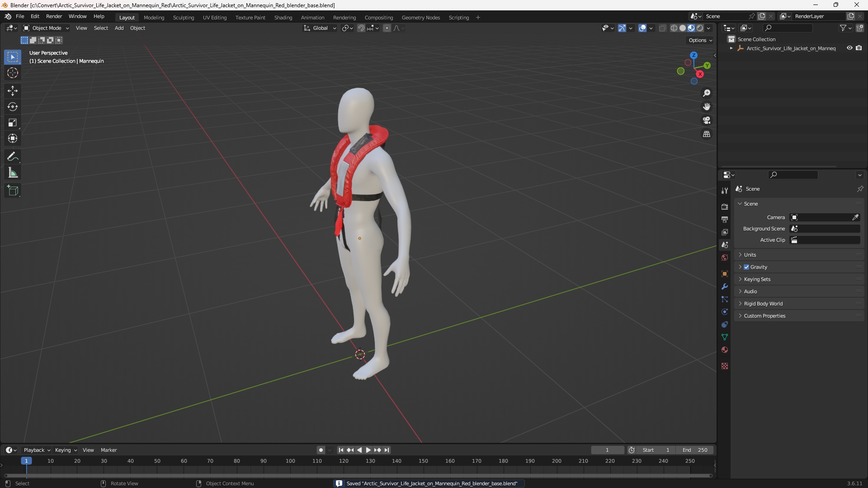Toggle auto keying record button
The width and height of the screenshot is (868, 488).
point(321,450)
